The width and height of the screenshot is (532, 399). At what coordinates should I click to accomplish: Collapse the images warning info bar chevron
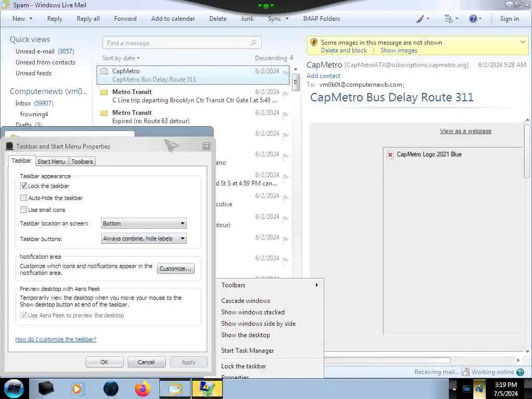(523, 42)
